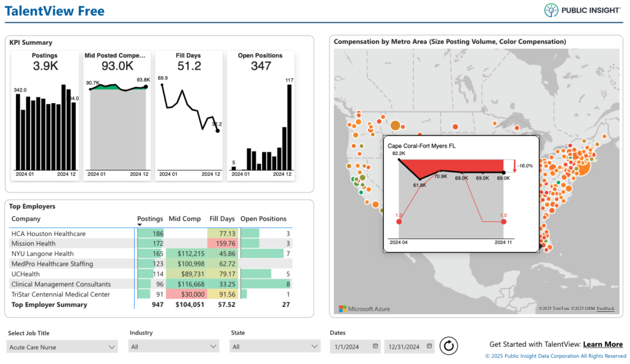The image size is (630, 364).
Task: Expand the Select Job Title dropdown
Action: pos(62,347)
